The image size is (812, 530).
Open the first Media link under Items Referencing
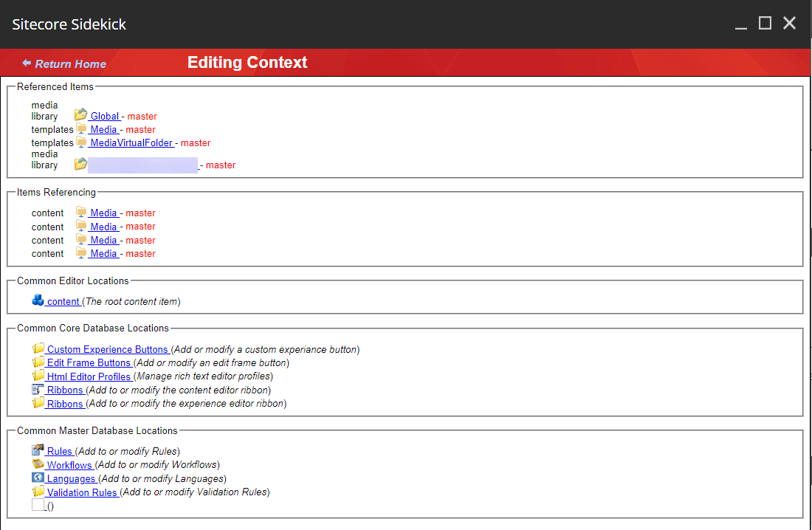[103, 213]
